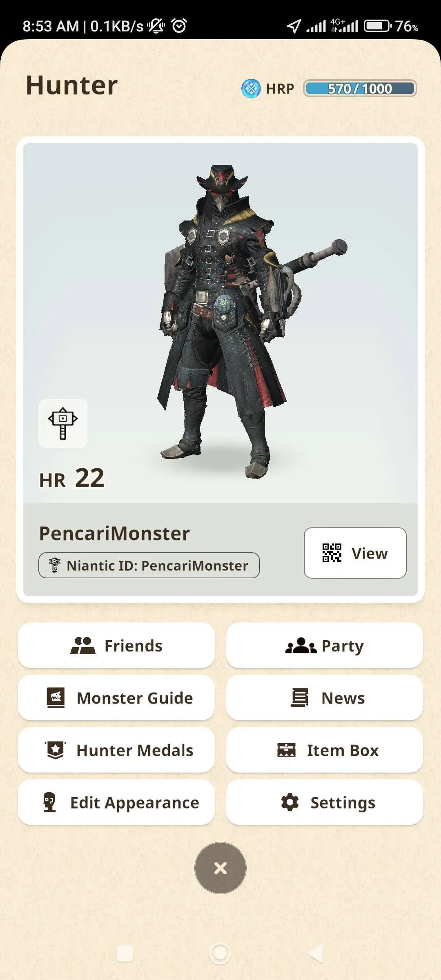Open the Monster Guide

(x=116, y=698)
